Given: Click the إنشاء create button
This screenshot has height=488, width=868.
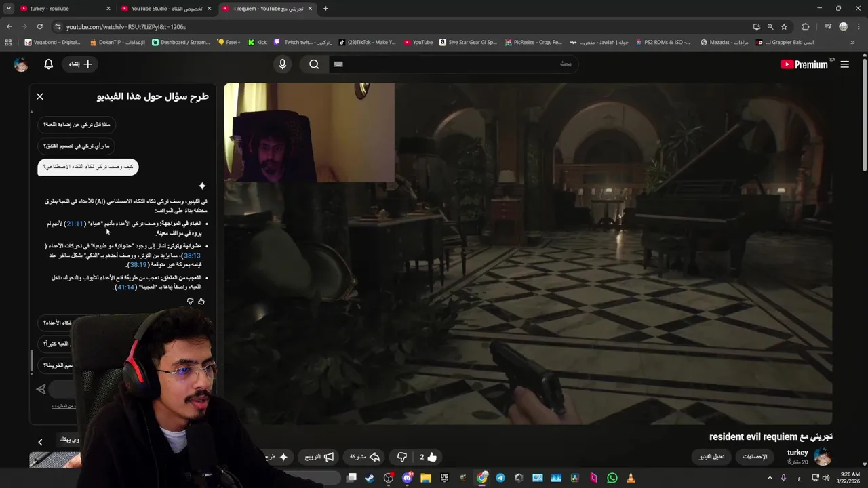Looking at the screenshot, I should [x=81, y=64].
